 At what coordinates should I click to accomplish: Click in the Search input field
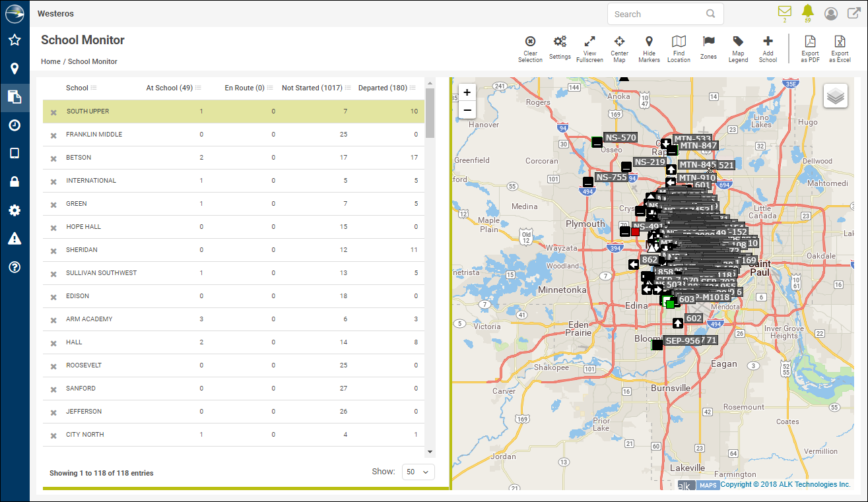[657, 14]
